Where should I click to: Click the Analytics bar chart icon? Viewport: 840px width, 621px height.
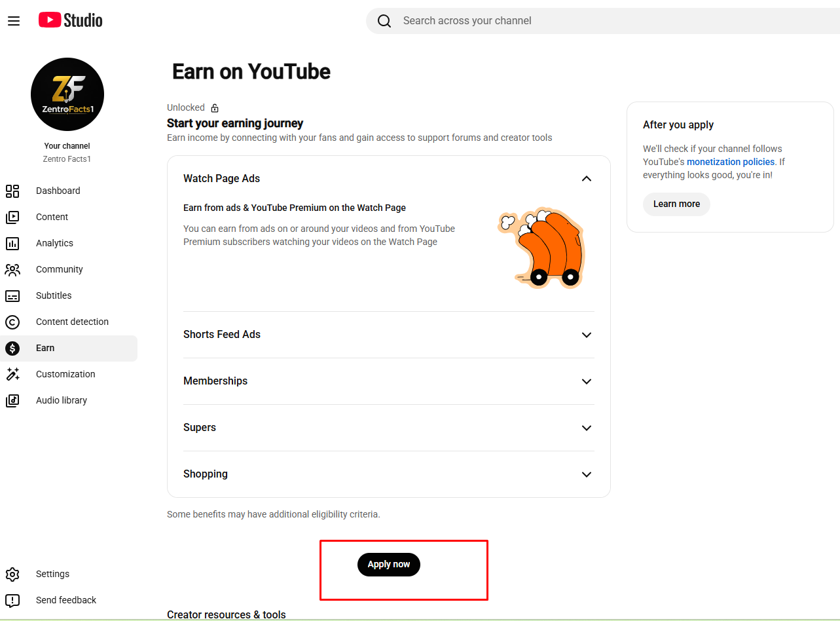pos(12,243)
